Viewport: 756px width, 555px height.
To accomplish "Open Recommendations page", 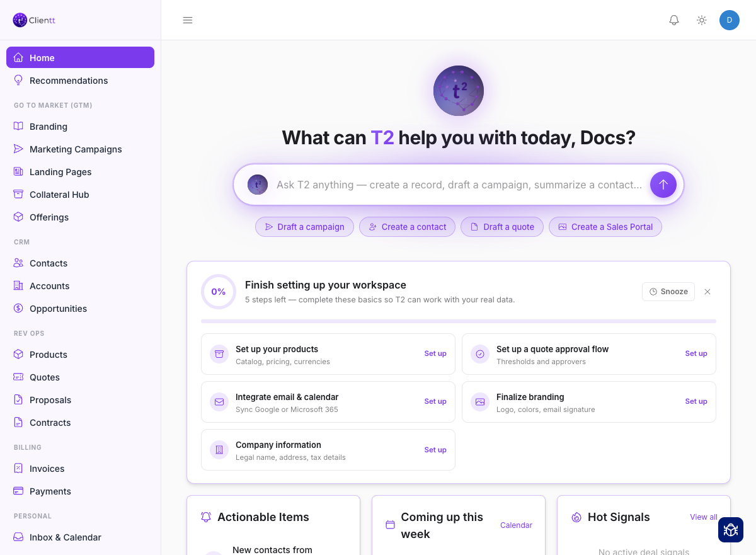I will pos(80,80).
